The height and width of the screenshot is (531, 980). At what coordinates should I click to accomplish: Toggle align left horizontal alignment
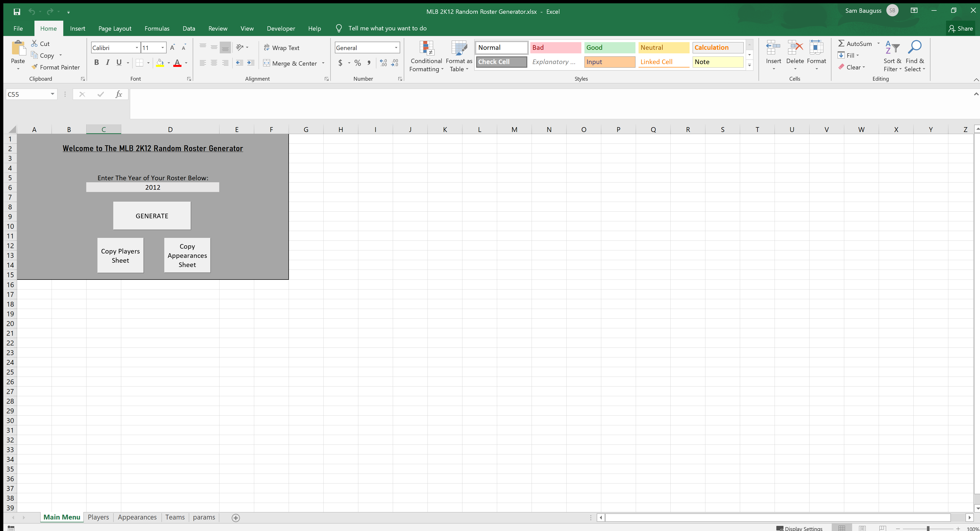[203, 63]
